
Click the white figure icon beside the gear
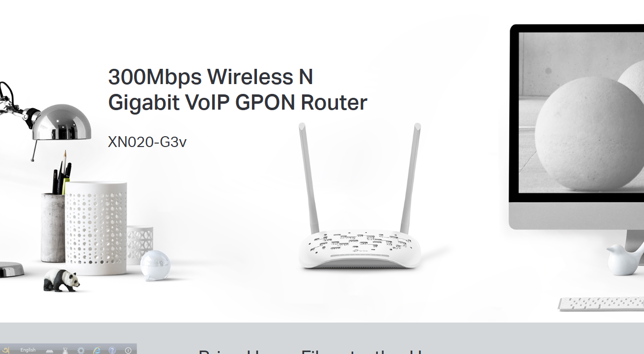(65, 351)
